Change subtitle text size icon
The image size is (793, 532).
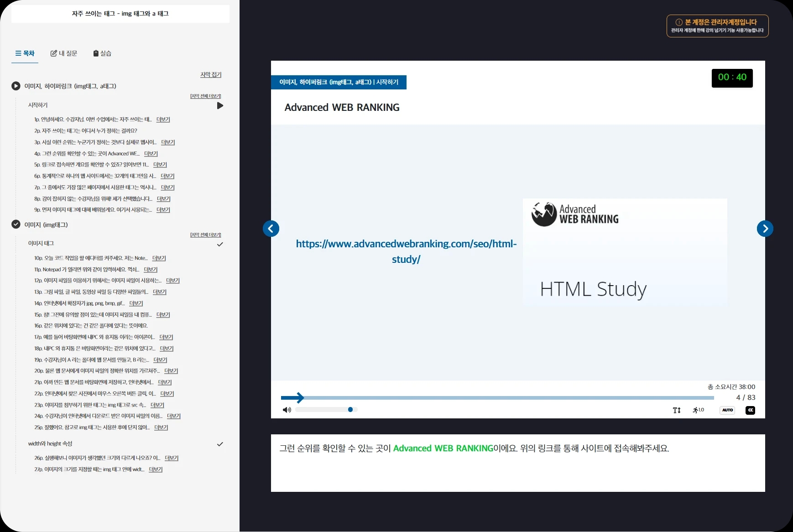point(677,410)
